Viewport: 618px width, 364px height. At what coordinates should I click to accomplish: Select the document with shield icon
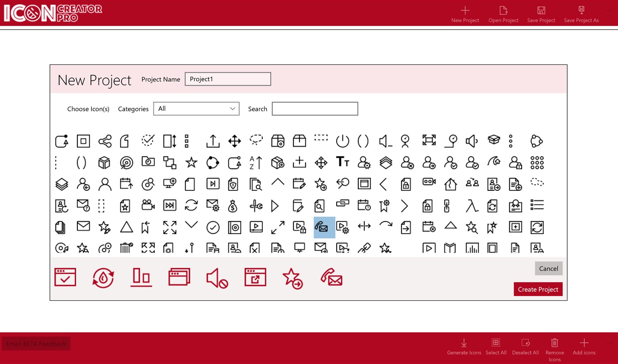pos(234,184)
